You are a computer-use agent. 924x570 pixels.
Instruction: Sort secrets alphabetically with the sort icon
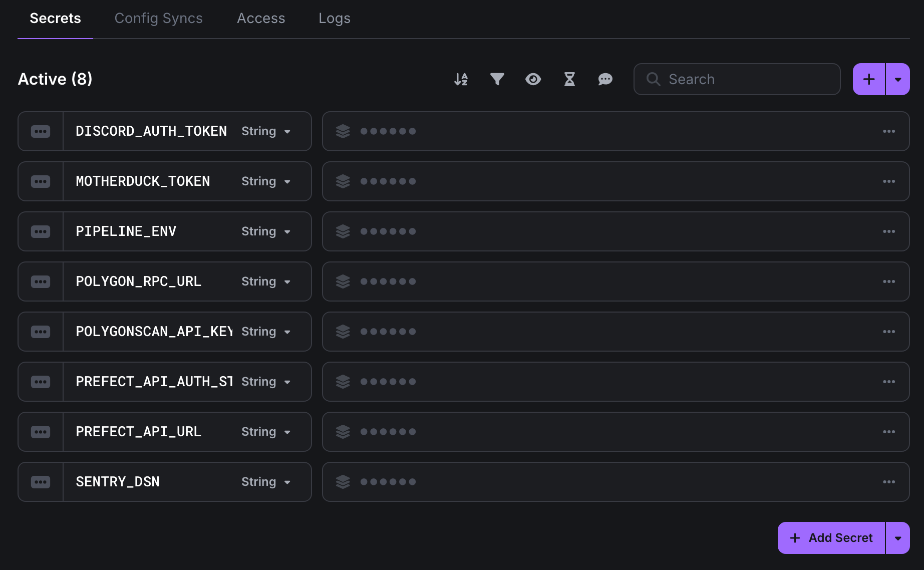coord(461,79)
